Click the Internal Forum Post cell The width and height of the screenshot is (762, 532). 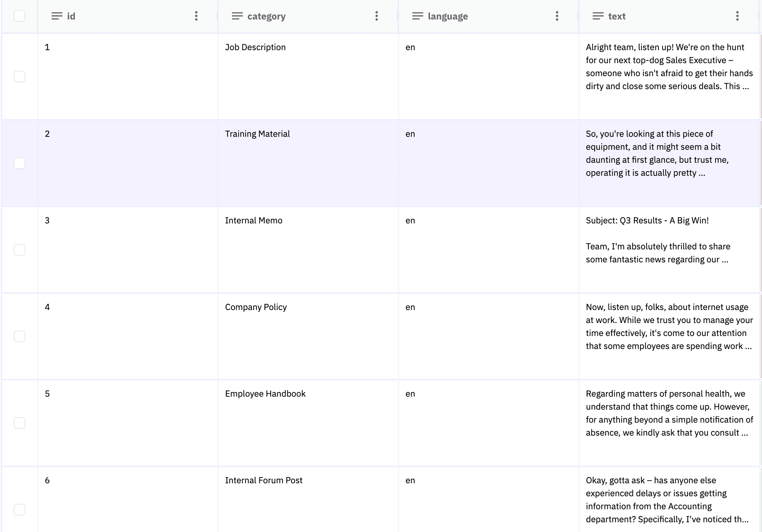(x=263, y=480)
